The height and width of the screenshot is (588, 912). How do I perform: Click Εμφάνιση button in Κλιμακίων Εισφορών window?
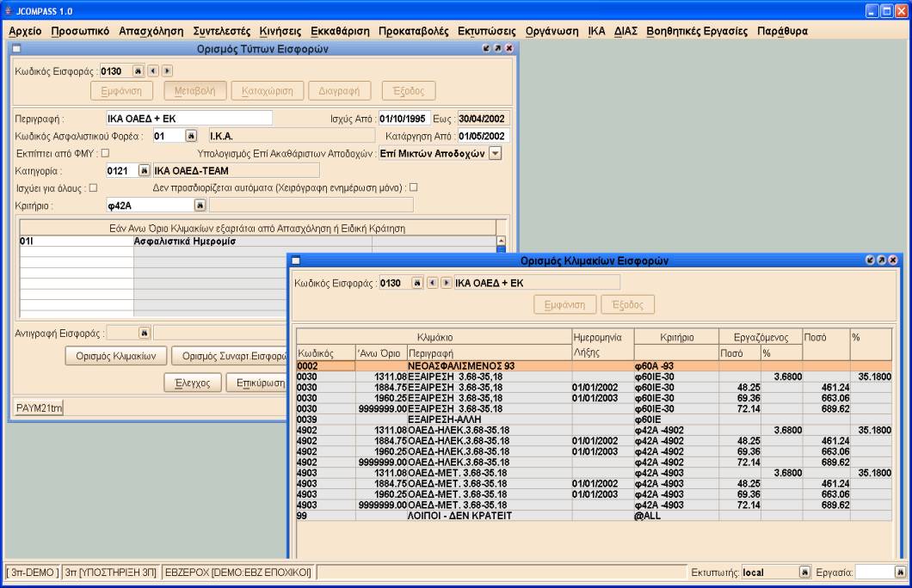[x=564, y=304]
